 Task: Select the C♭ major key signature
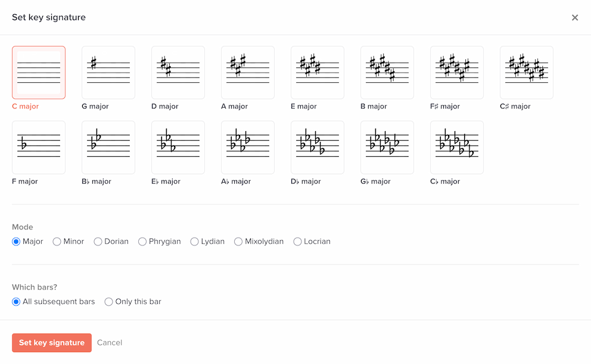pos(457,148)
